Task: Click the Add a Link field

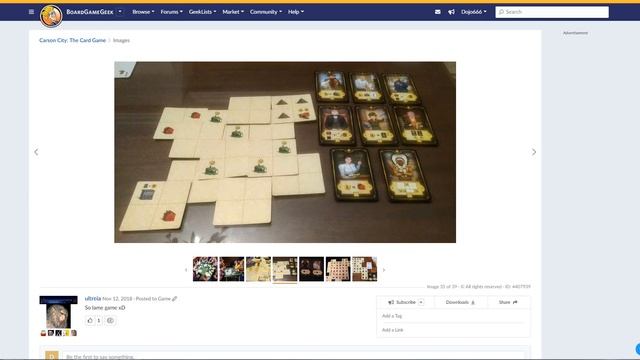Action: pyautogui.click(x=453, y=330)
